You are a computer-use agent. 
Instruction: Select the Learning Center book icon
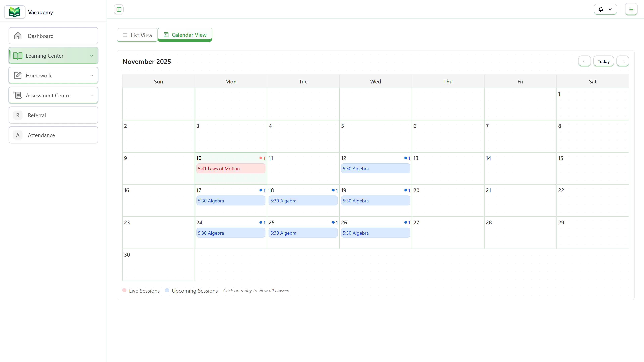coord(18,55)
